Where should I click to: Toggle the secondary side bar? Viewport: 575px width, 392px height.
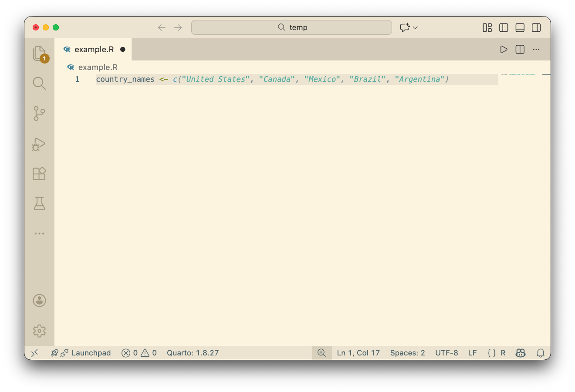coord(536,28)
